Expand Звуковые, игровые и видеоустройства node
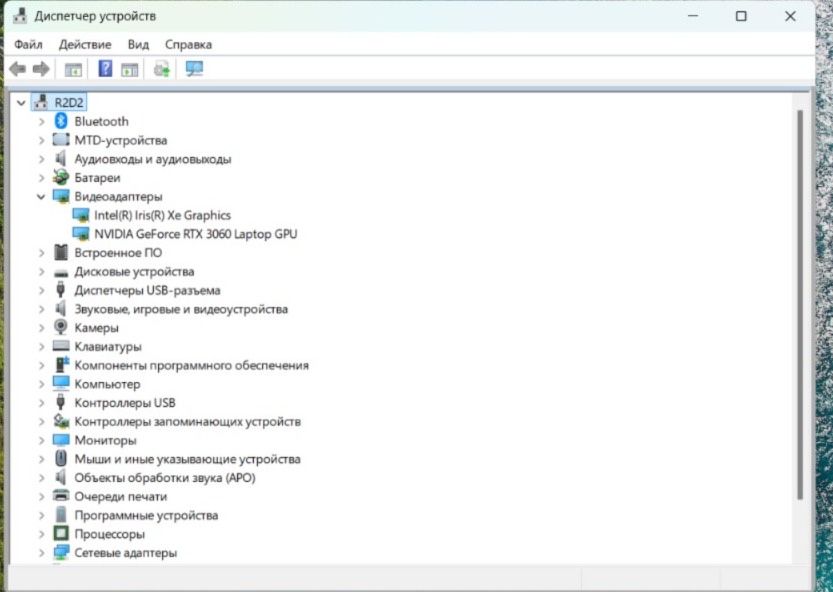The height and width of the screenshot is (592, 833). [41, 309]
